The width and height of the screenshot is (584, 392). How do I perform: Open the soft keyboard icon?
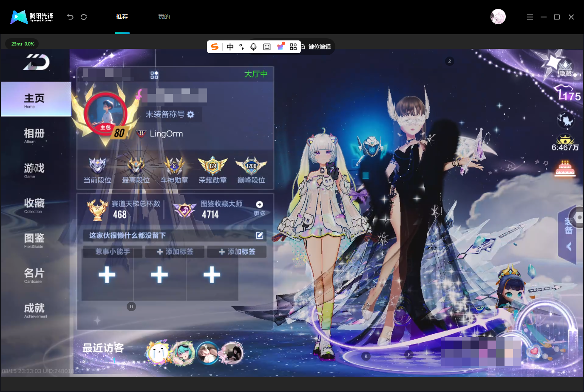pos(267,47)
